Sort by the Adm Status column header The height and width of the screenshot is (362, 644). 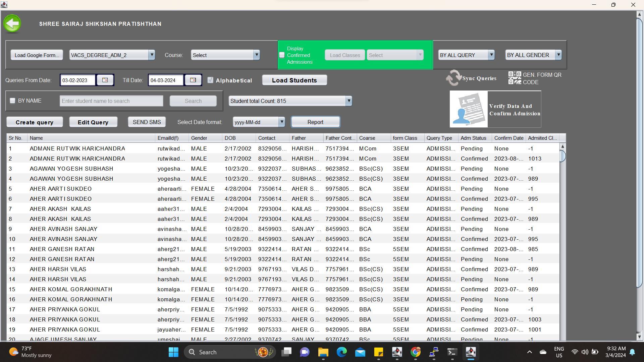coord(473,138)
